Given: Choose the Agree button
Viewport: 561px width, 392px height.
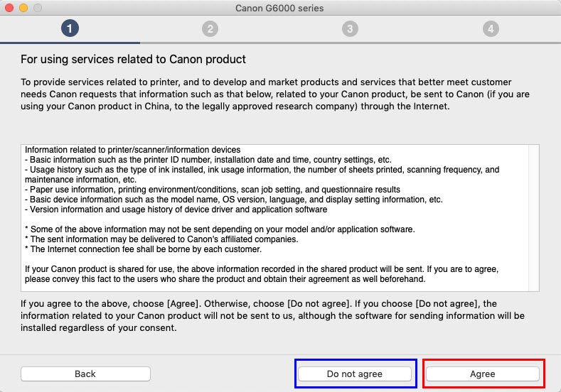Looking at the screenshot, I should [x=483, y=374].
